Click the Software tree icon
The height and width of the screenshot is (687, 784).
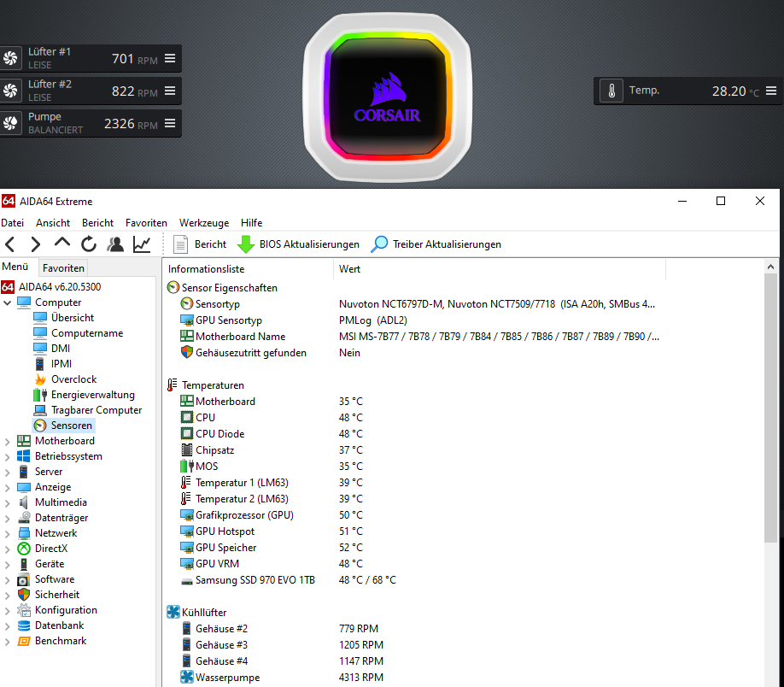click(24, 579)
